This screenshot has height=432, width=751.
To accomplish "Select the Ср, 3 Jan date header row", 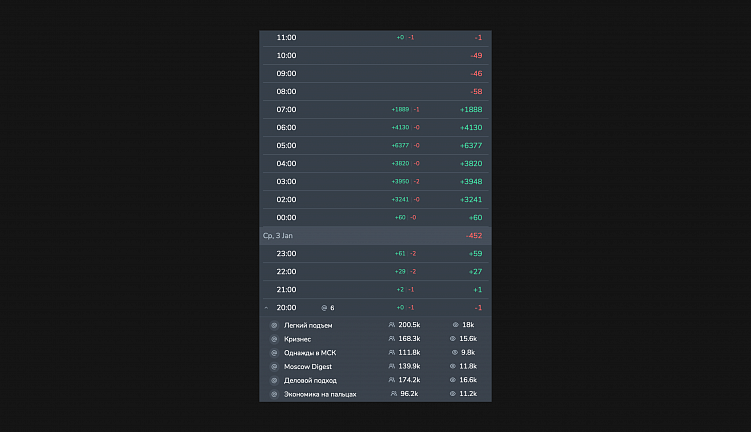I will (x=375, y=235).
